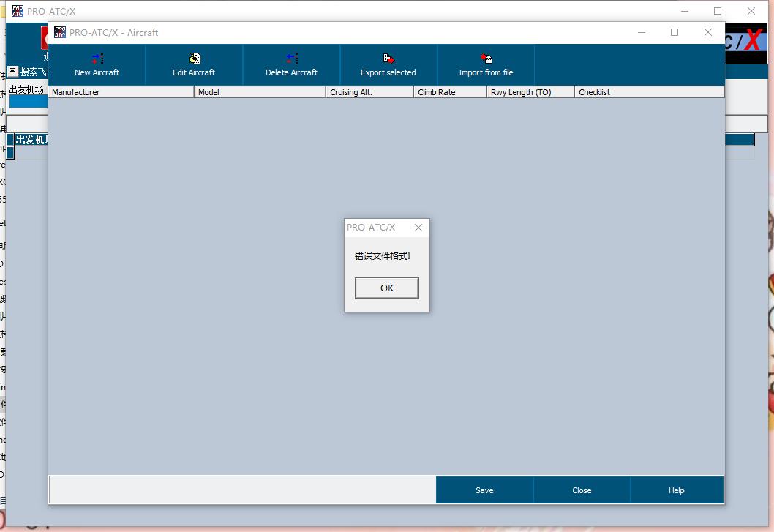Collapse the 搜索 panel arrow in the main window

coord(13,71)
